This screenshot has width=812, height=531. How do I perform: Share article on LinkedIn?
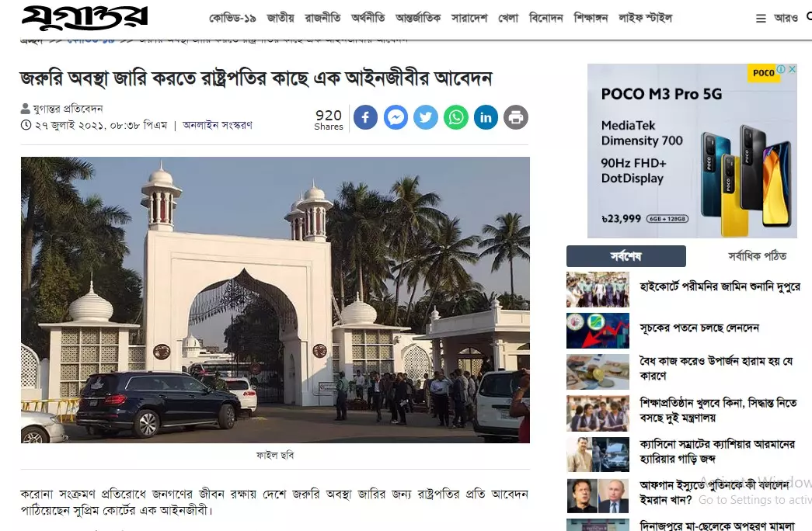tap(486, 117)
